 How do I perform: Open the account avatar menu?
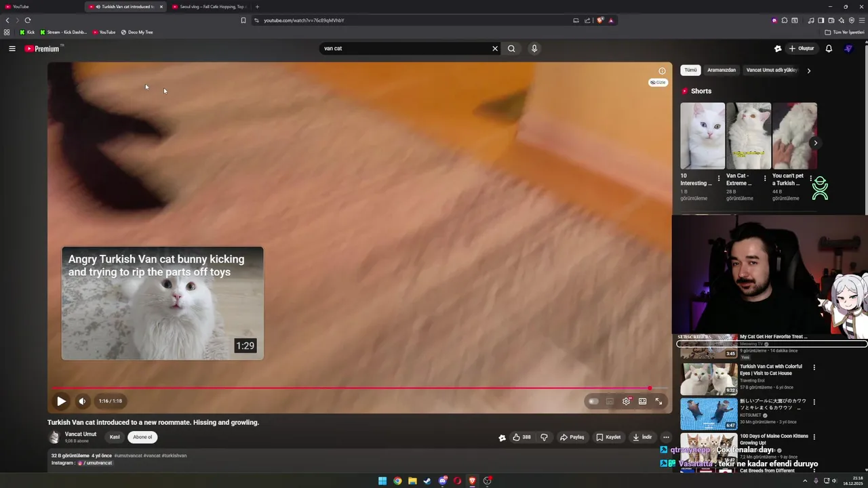[x=848, y=49]
